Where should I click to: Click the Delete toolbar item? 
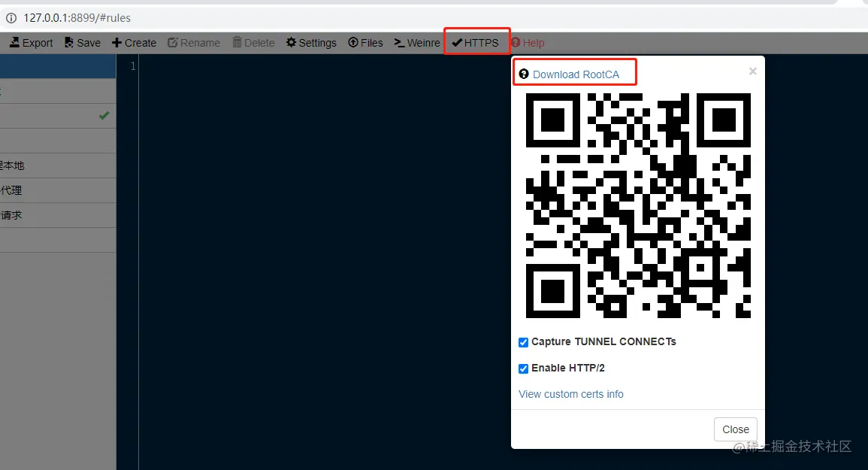(x=253, y=43)
